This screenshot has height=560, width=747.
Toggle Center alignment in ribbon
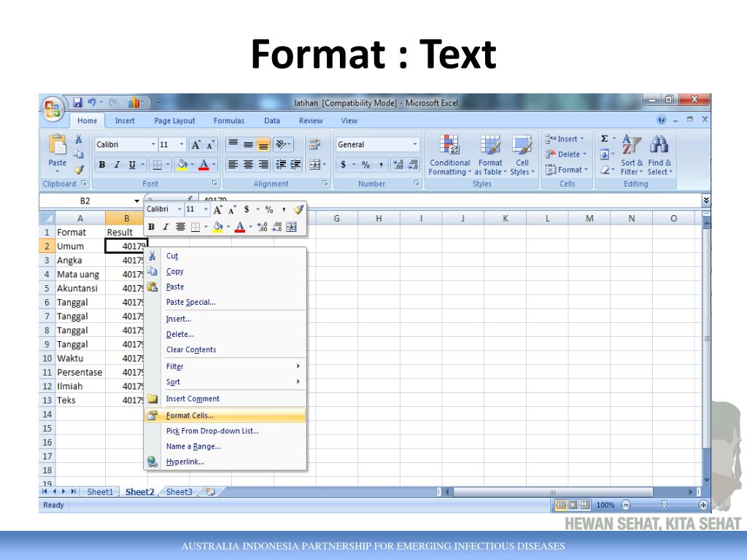(x=248, y=164)
